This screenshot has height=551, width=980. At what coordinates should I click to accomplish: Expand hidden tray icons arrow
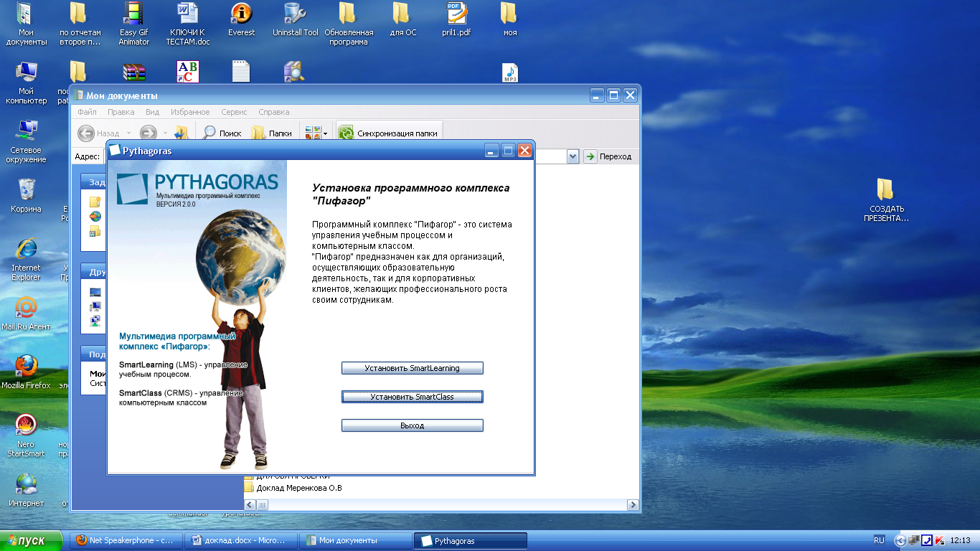pos(900,541)
